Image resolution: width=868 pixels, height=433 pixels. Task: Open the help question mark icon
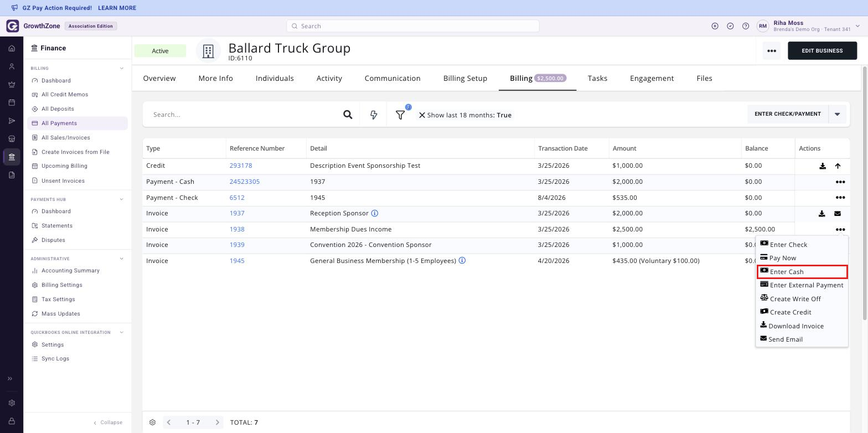click(x=746, y=26)
